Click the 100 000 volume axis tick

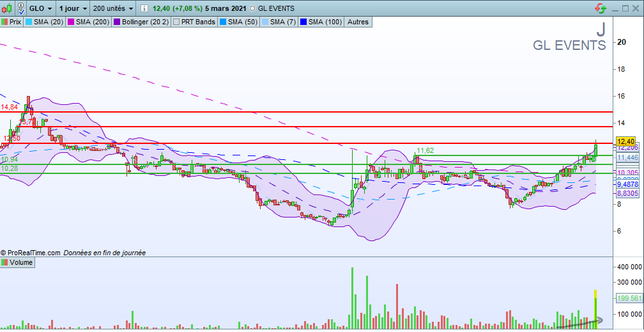point(629,315)
